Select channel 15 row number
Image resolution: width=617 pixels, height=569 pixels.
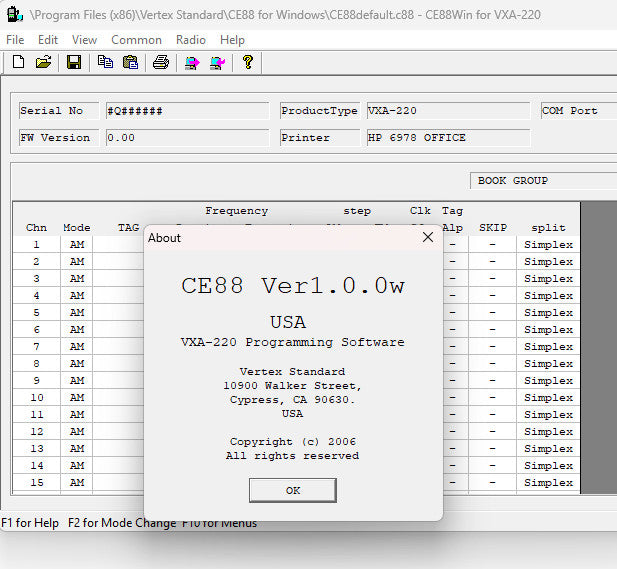click(x=37, y=483)
